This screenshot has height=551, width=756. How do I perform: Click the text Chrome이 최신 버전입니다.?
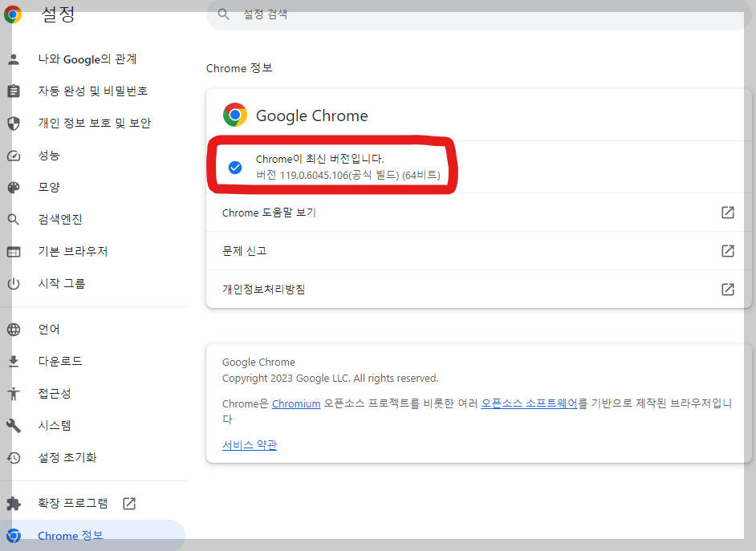point(319,159)
